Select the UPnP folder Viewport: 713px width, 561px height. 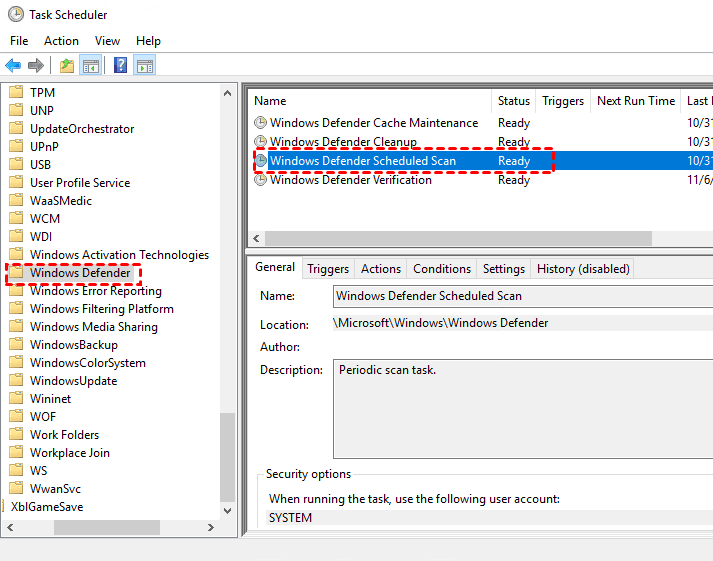45,146
